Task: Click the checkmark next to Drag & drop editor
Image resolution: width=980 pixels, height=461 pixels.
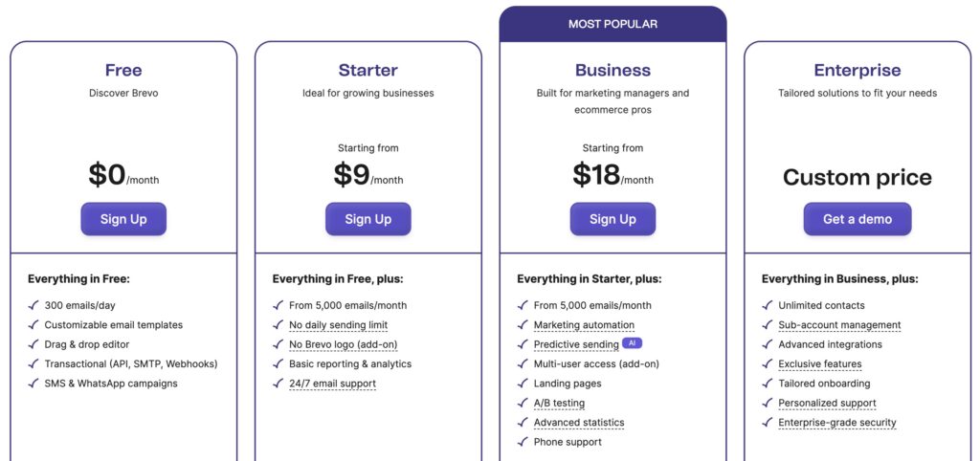Action: point(33,344)
